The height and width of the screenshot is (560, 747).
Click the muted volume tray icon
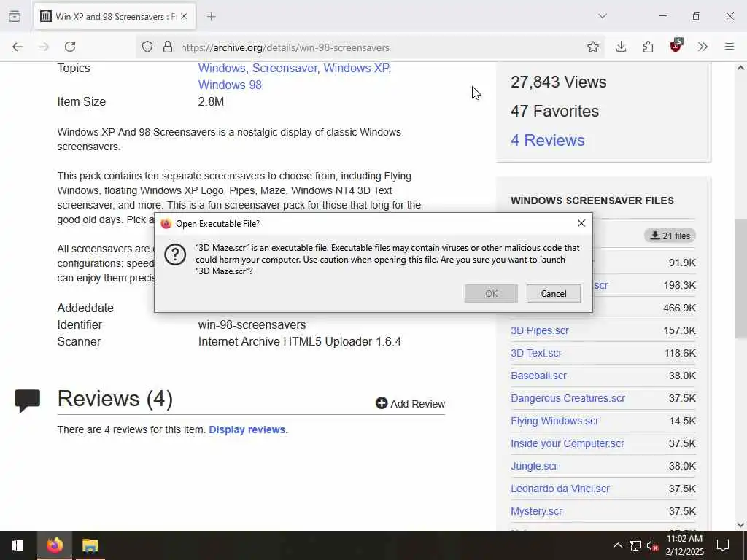click(x=652, y=546)
